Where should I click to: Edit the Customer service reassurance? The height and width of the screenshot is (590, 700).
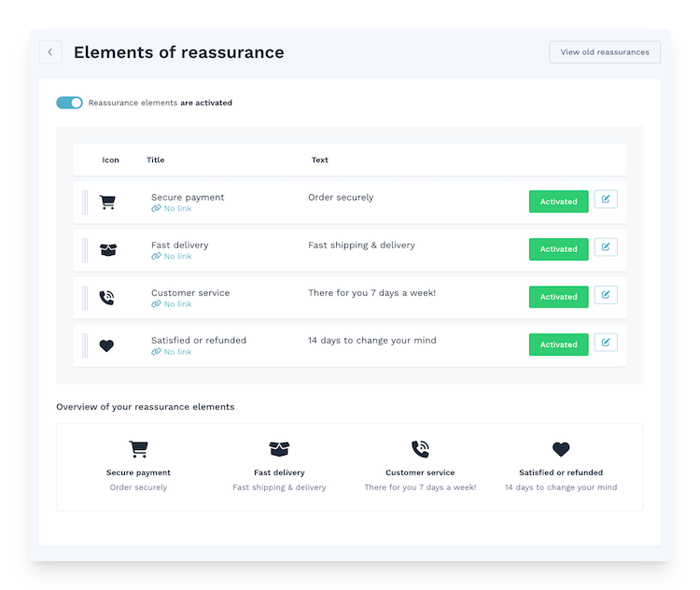[x=606, y=295]
